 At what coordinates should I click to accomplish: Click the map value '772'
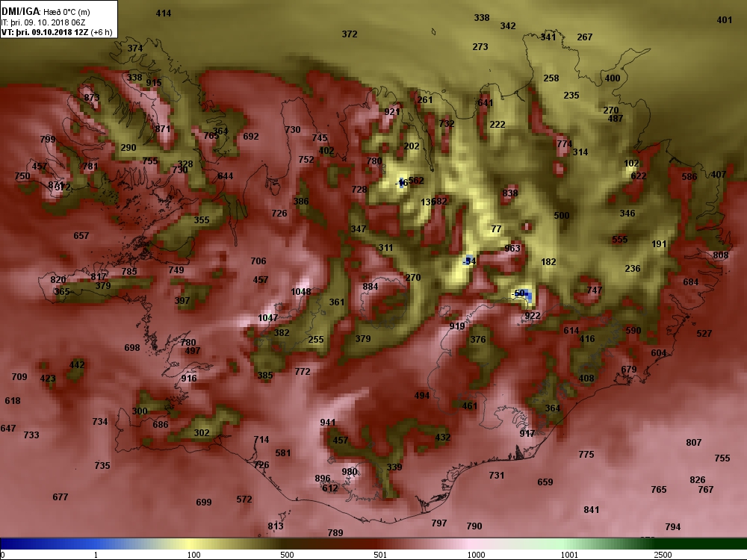pyautogui.click(x=302, y=371)
